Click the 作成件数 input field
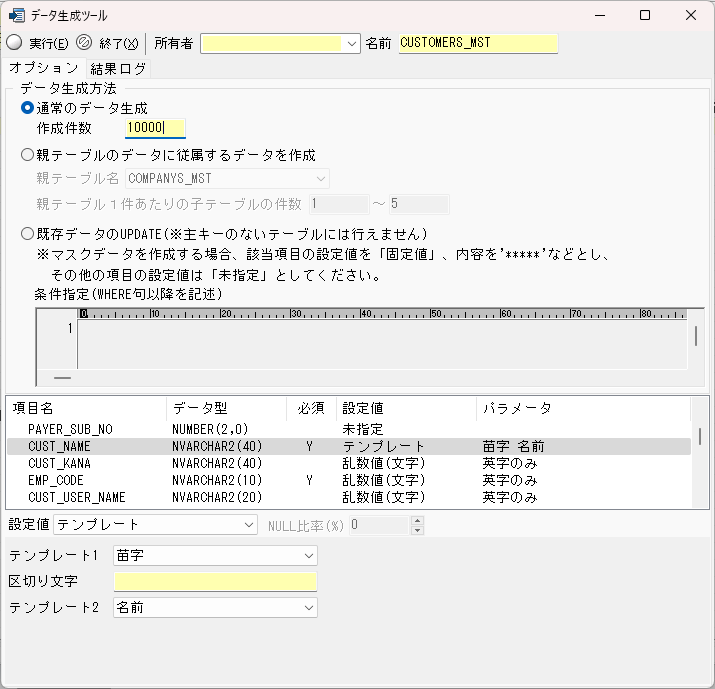The image size is (715, 689). [x=155, y=128]
